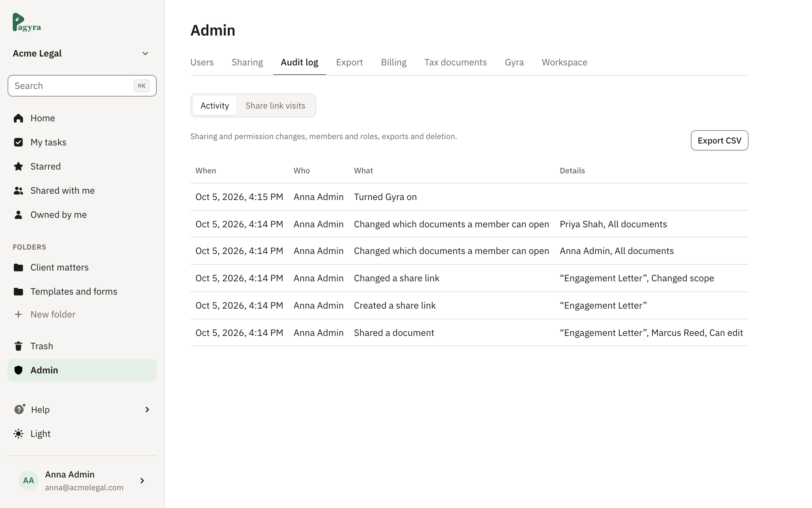Click the Turned Gyra on entry
This screenshot has height=508, width=812.
[x=385, y=197]
